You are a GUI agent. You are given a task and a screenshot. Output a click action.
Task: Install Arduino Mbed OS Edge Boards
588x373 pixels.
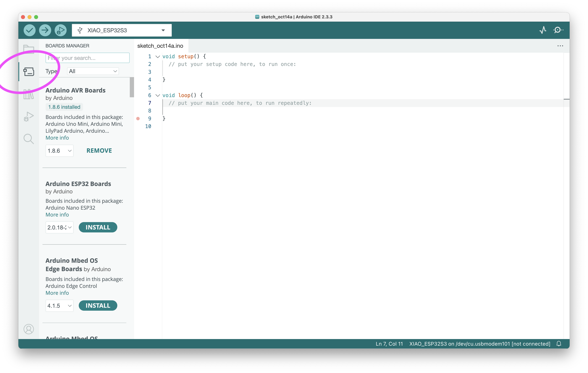pos(98,305)
